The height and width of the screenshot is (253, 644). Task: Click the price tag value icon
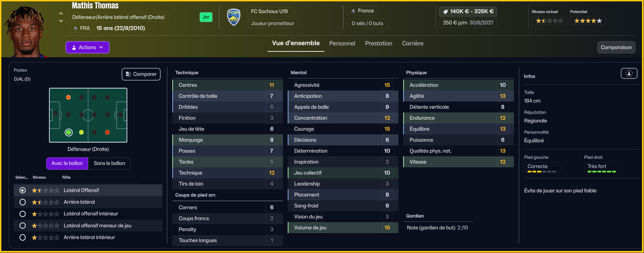point(445,12)
